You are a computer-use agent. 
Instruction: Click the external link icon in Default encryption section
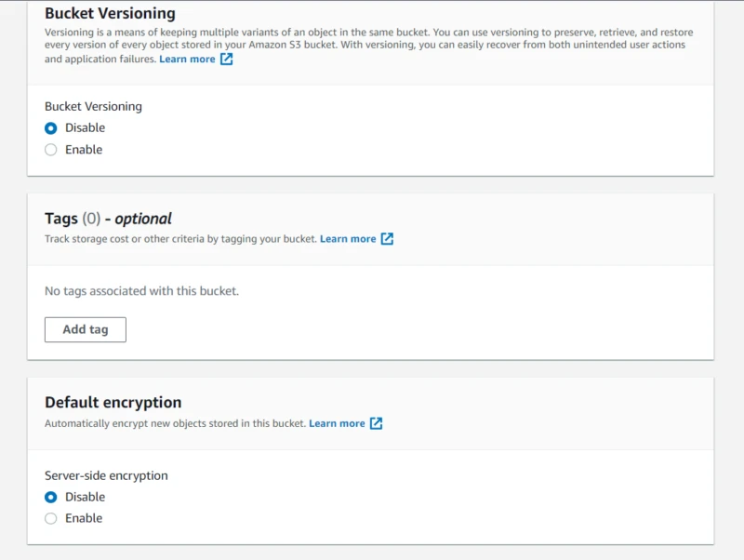(x=375, y=422)
